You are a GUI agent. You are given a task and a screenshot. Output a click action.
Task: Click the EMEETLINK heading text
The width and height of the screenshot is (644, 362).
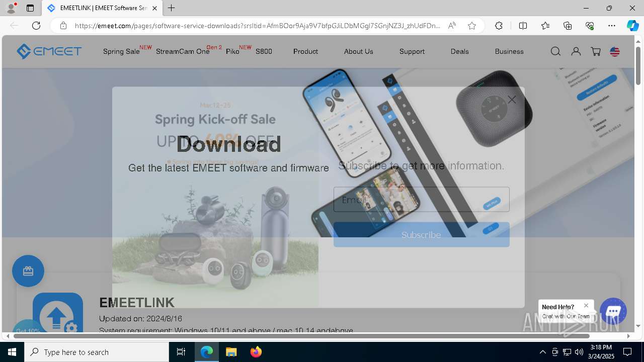137,302
